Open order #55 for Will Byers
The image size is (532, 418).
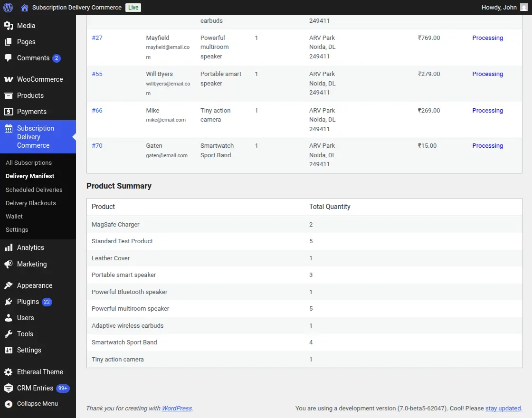[x=97, y=74]
